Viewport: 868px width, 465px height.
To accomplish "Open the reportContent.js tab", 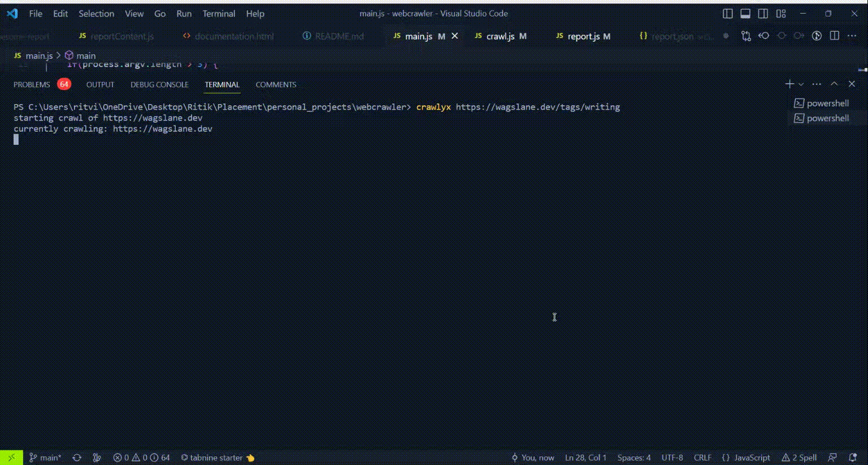I will [116, 36].
